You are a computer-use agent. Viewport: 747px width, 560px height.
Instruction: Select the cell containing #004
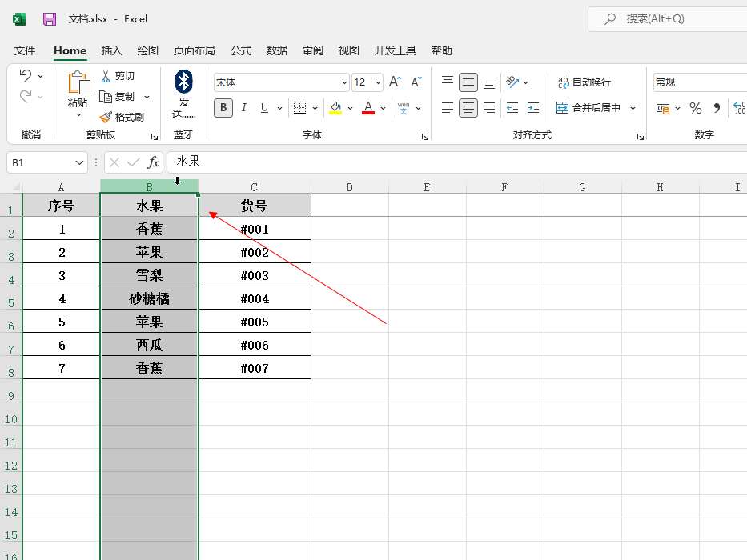tap(255, 298)
